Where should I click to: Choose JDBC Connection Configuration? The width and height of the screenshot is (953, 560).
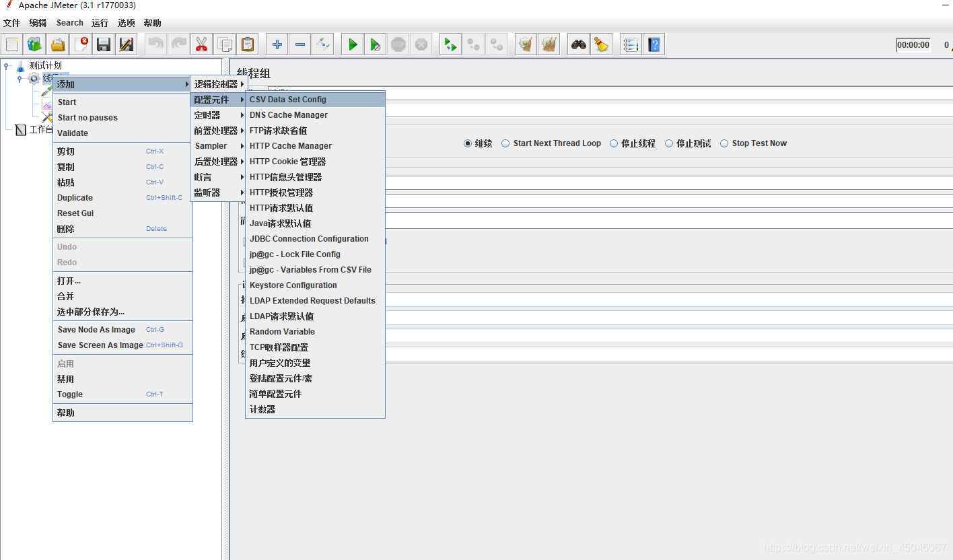click(x=315, y=239)
